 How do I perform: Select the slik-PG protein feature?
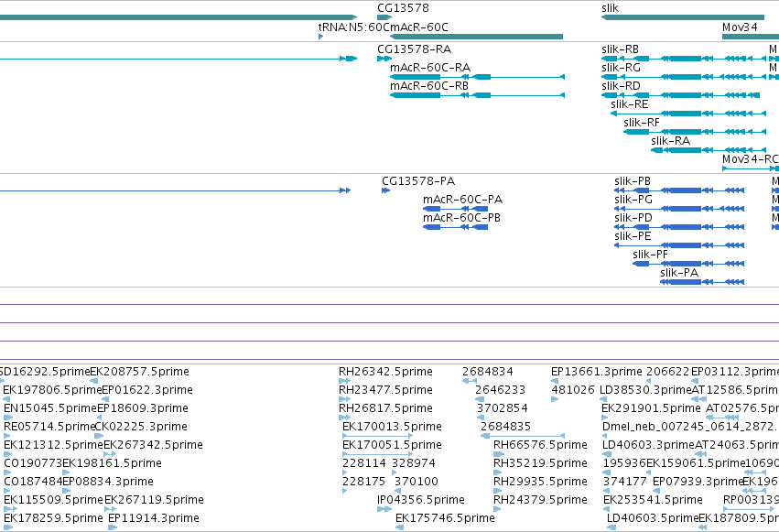(679, 209)
